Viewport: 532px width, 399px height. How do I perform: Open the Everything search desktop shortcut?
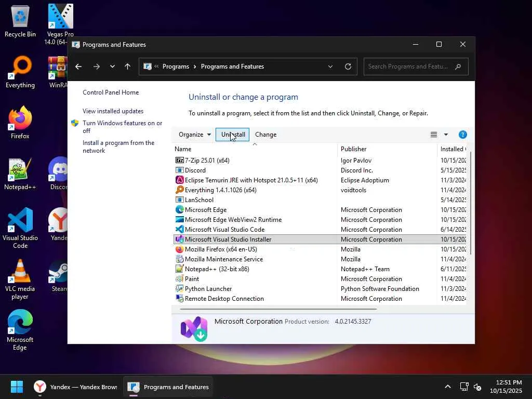point(20,72)
